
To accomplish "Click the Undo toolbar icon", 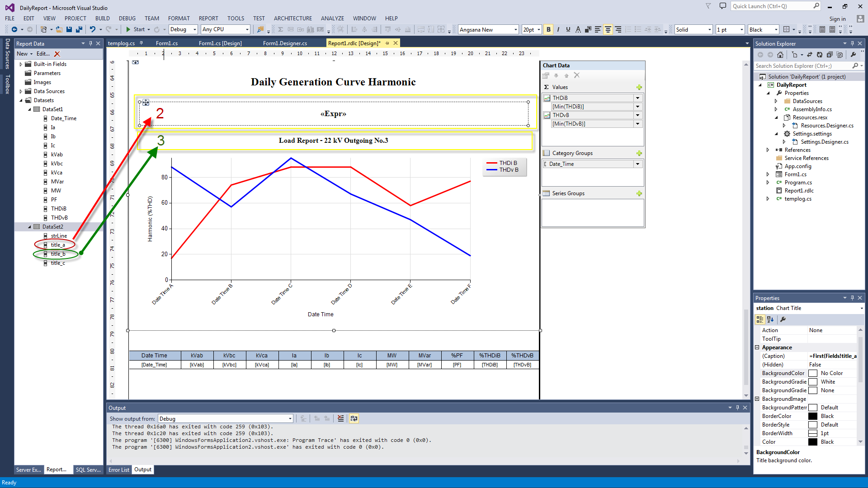I will pos(92,29).
